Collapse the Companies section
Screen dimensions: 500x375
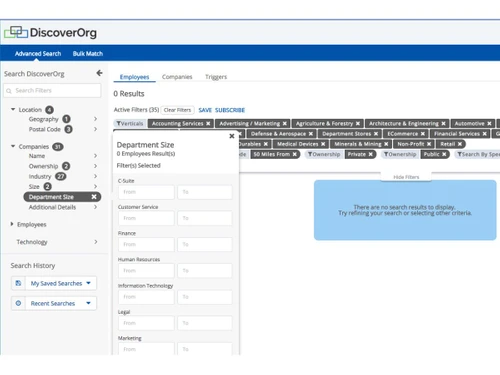[13, 146]
